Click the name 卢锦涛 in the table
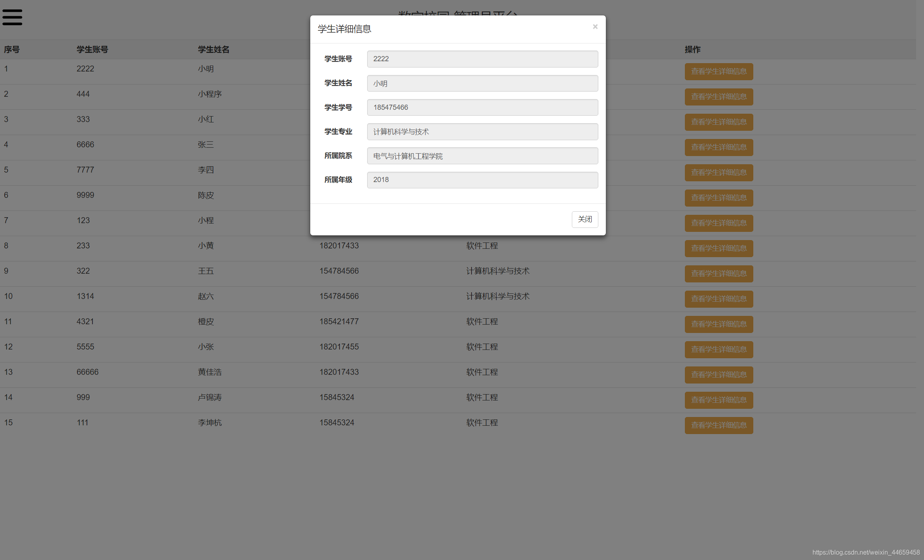This screenshot has height=560, width=924. coord(210,397)
